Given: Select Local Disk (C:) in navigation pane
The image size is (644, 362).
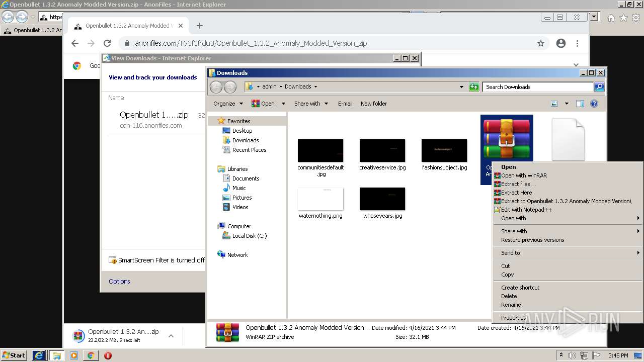Looking at the screenshot, I should pyautogui.click(x=249, y=236).
